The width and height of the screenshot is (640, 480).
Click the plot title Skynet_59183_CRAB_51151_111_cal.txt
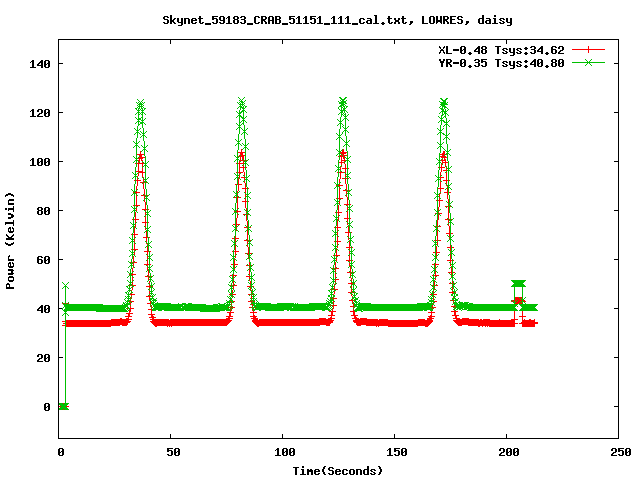337,20
